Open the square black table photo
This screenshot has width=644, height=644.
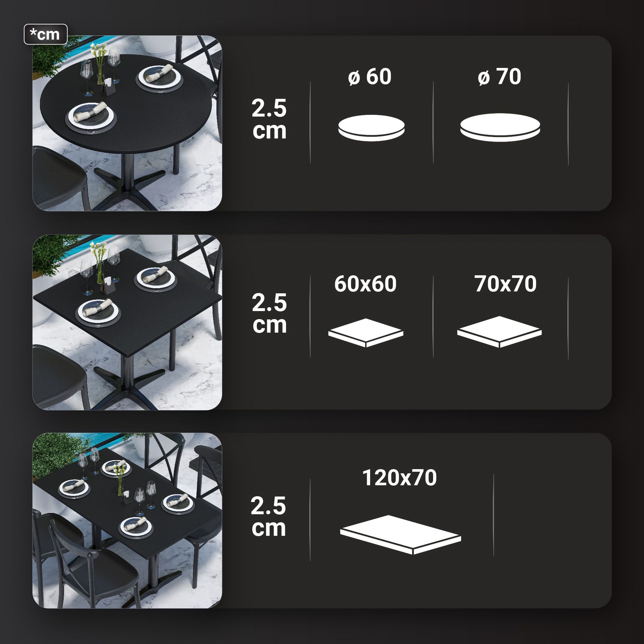127,322
